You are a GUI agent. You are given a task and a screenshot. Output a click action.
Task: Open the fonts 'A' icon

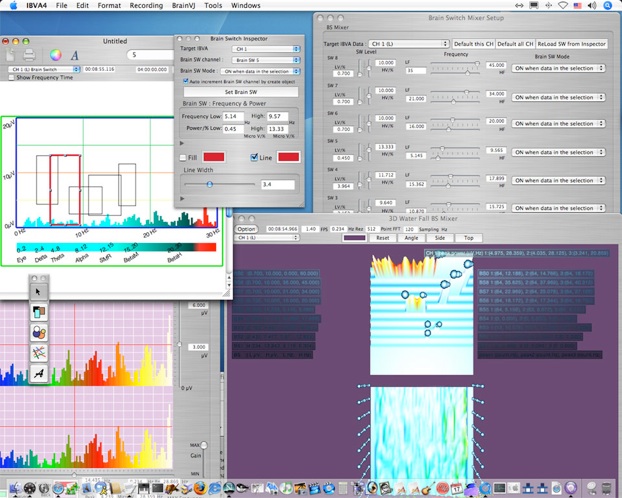point(76,54)
